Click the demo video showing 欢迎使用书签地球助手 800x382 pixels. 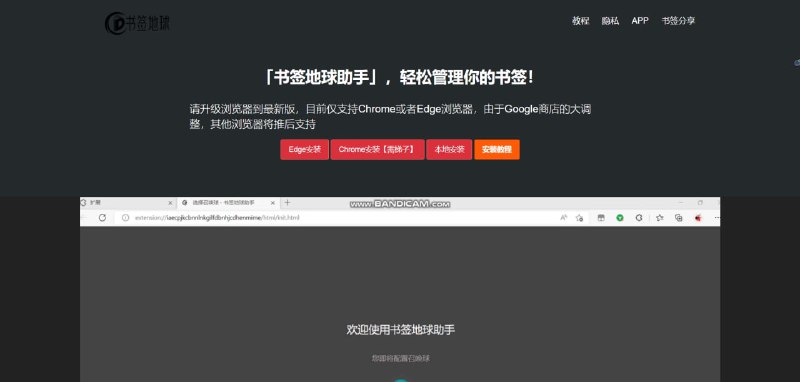[400, 289]
